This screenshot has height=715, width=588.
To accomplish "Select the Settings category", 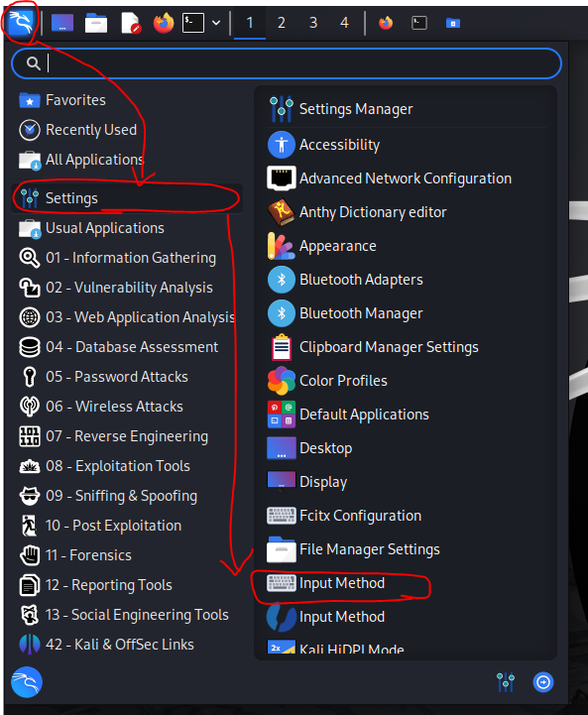I will pos(127,198).
